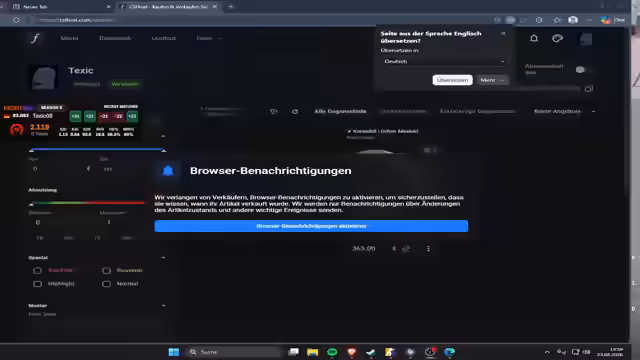Go to Datenbank in the top navigation
640x360 pixels.
coord(115,38)
